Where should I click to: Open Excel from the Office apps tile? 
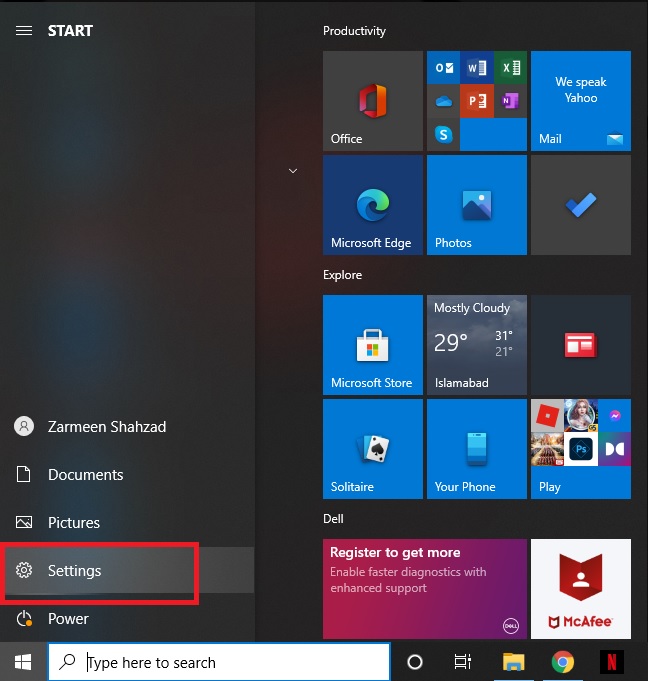tap(511, 67)
